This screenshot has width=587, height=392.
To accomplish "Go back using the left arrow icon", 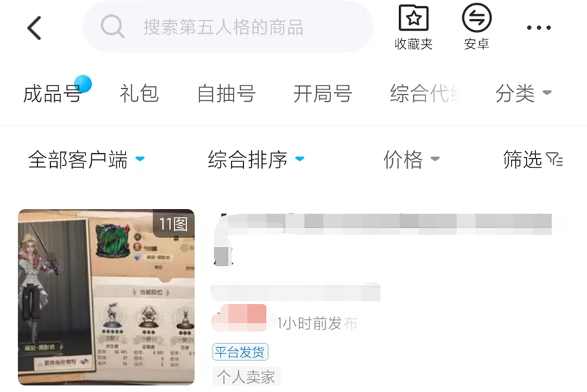I will pyautogui.click(x=34, y=28).
